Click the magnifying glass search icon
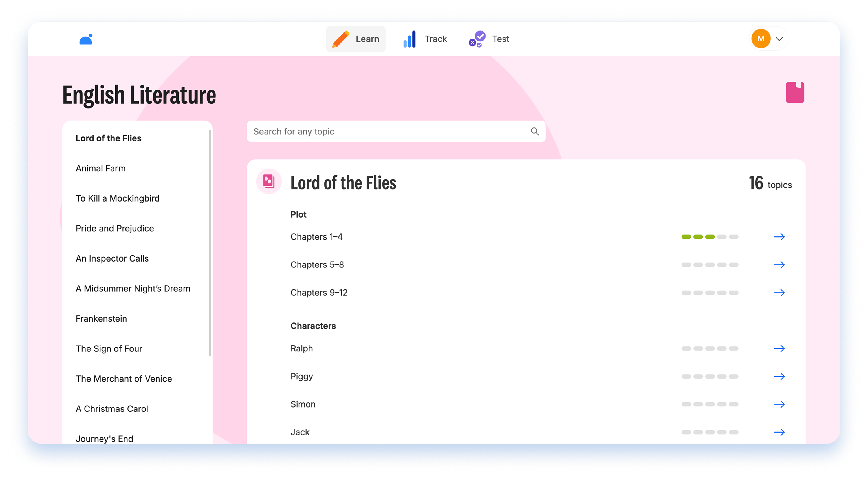 pos(534,131)
